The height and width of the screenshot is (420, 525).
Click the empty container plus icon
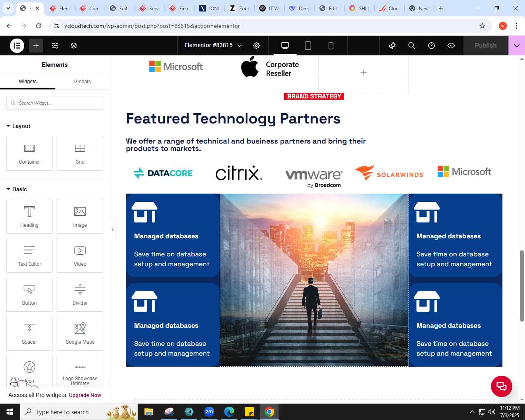click(363, 73)
